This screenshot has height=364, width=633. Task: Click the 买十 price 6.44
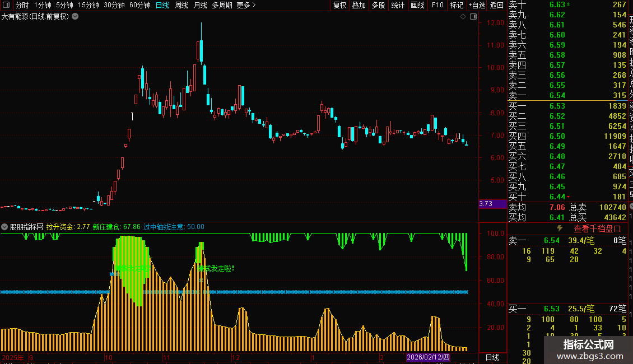pyautogui.click(x=557, y=197)
